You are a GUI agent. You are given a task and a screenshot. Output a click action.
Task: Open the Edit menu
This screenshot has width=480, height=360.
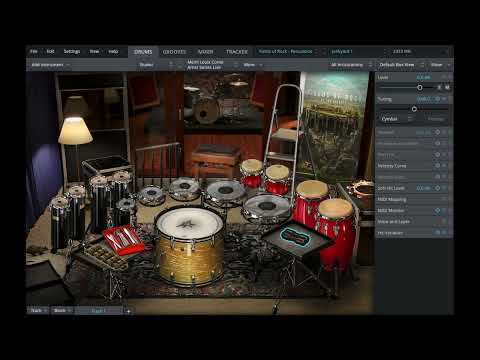pyautogui.click(x=50, y=51)
